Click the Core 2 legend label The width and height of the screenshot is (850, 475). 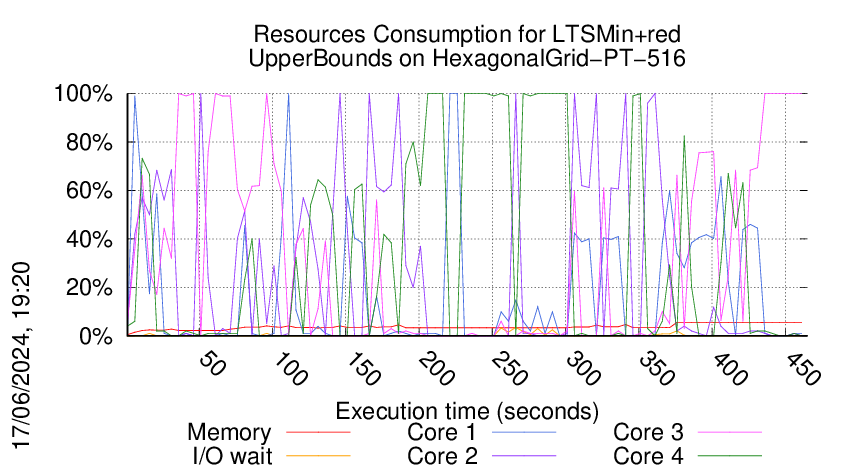(442, 457)
